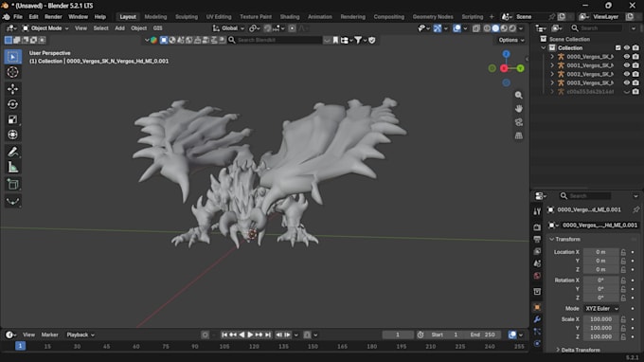The width and height of the screenshot is (644, 362).
Task: Open the File menu
Action: (18, 17)
